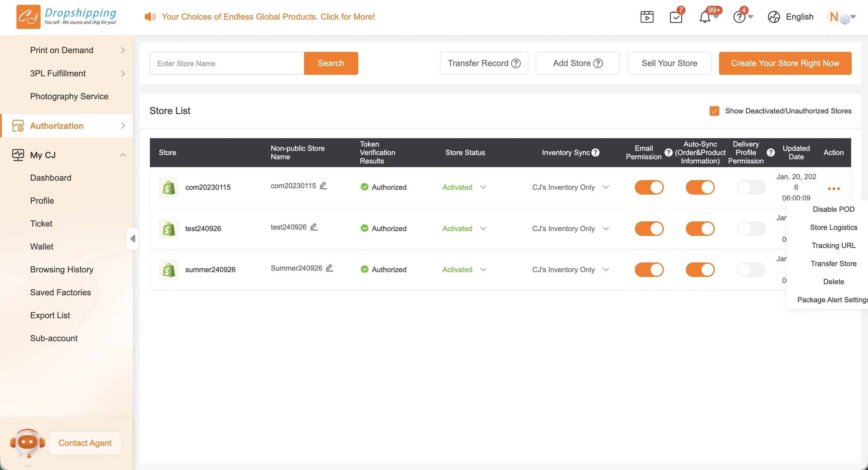Image resolution: width=868 pixels, height=470 pixels.
Task: Click pencil icon next to Summer240926
Action: pyautogui.click(x=329, y=268)
